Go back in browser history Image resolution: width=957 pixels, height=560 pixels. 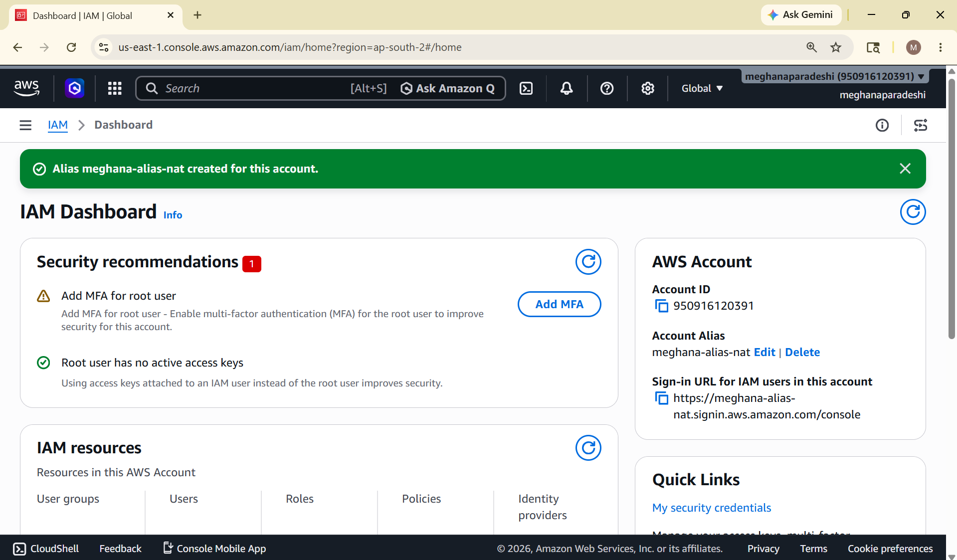coord(17,47)
